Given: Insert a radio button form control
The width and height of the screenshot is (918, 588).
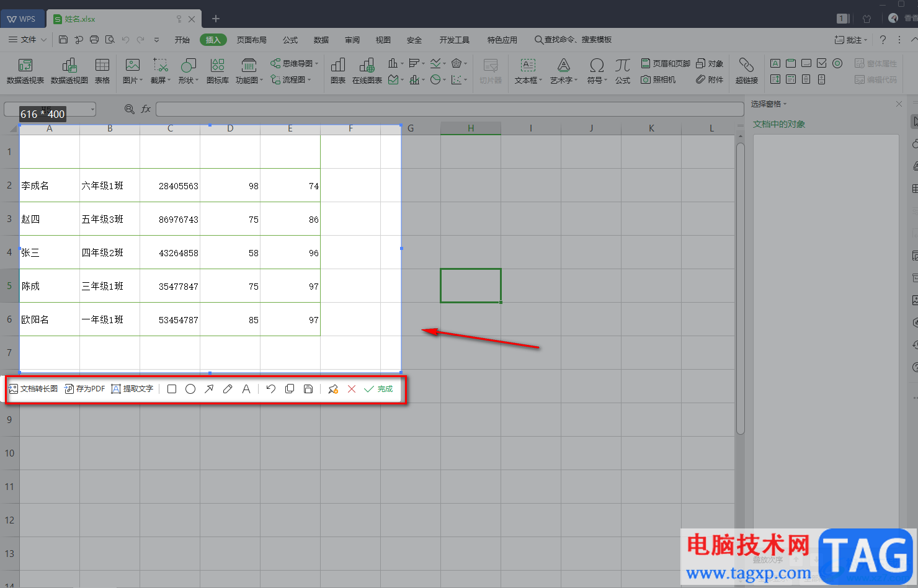Looking at the screenshot, I should tap(837, 63).
